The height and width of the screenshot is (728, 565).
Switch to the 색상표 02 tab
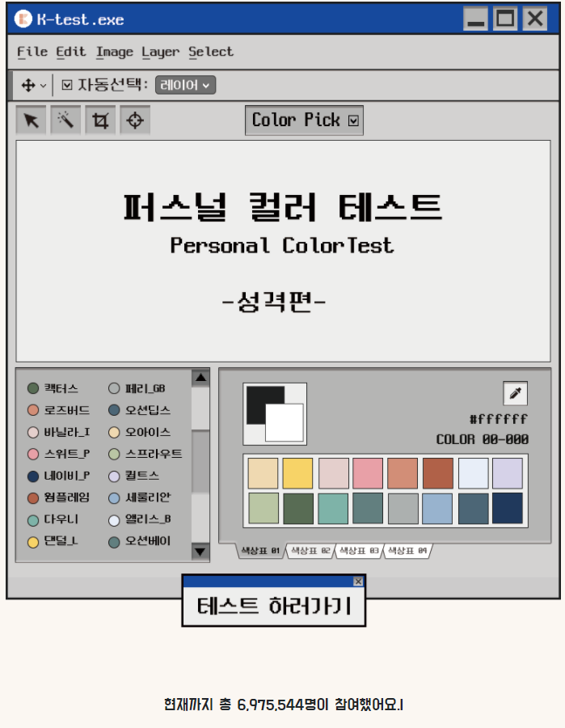coord(310,551)
